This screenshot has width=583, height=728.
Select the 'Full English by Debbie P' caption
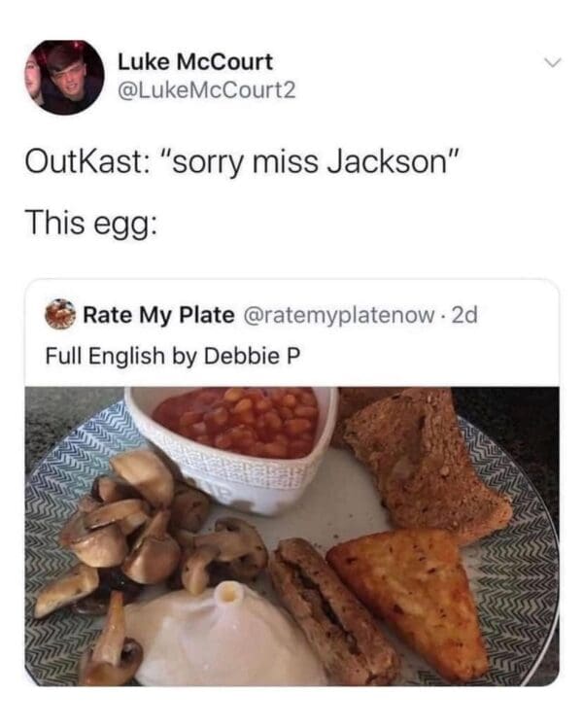pos(173,356)
